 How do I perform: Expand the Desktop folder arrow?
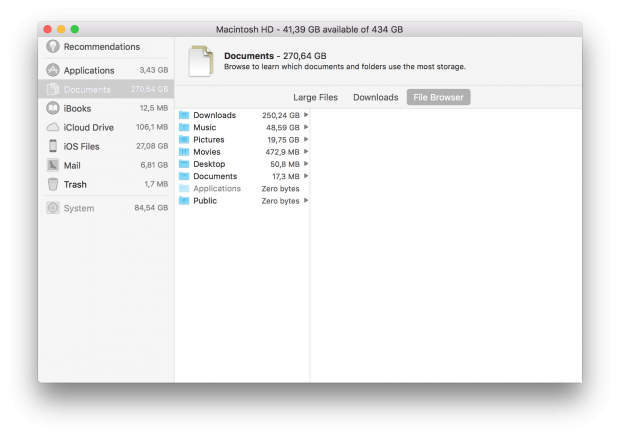click(306, 164)
